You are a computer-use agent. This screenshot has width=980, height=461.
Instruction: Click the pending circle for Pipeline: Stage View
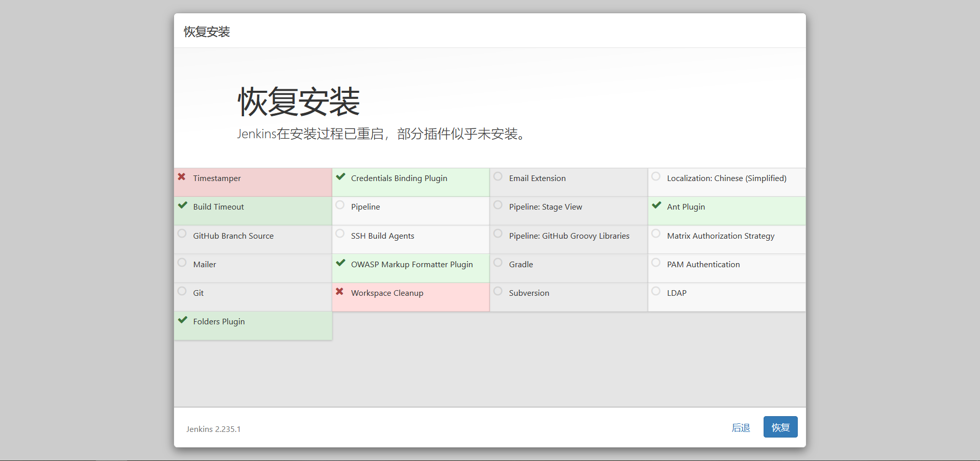(498, 205)
